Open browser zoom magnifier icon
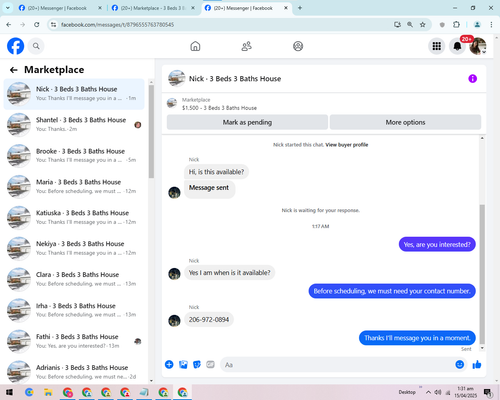This screenshot has width=500, height=400. coord(410,24)
